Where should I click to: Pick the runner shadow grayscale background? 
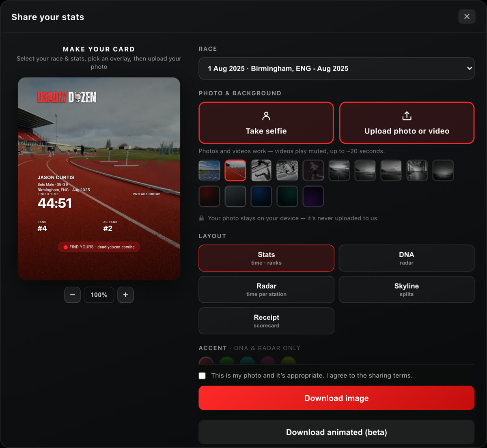click(x=261, y=170)
